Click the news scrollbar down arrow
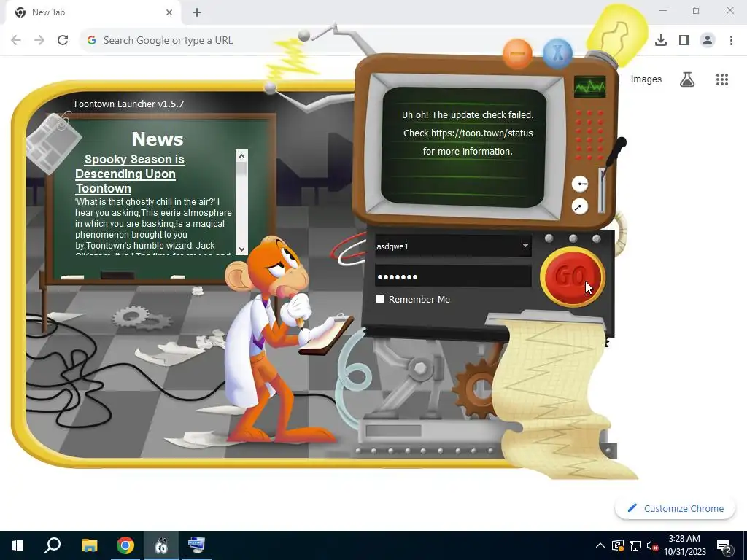The image size is (747, 560). [x=241, y=249]
